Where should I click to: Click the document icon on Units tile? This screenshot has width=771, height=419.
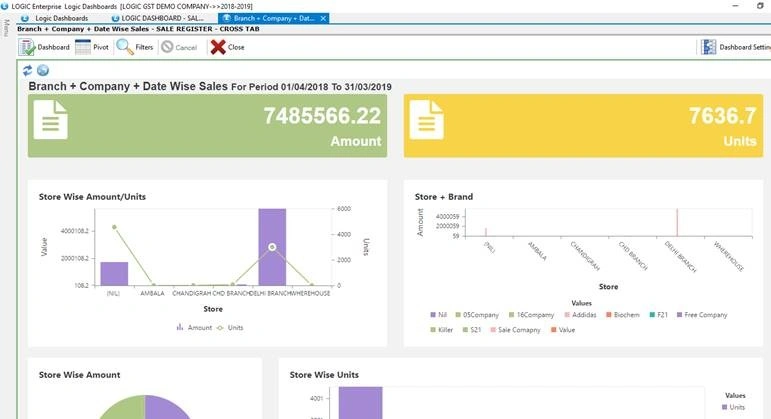[x=425, y=119]
